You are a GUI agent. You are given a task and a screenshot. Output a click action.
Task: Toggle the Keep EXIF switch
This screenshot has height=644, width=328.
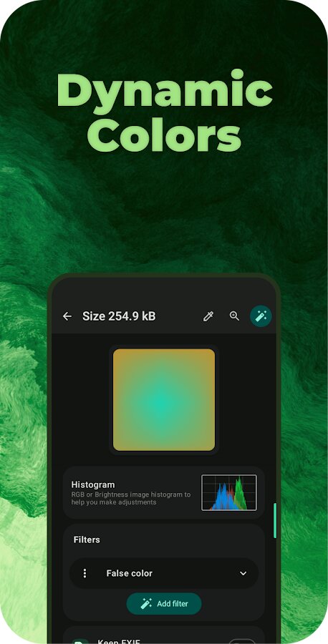(x=242, y=642)
